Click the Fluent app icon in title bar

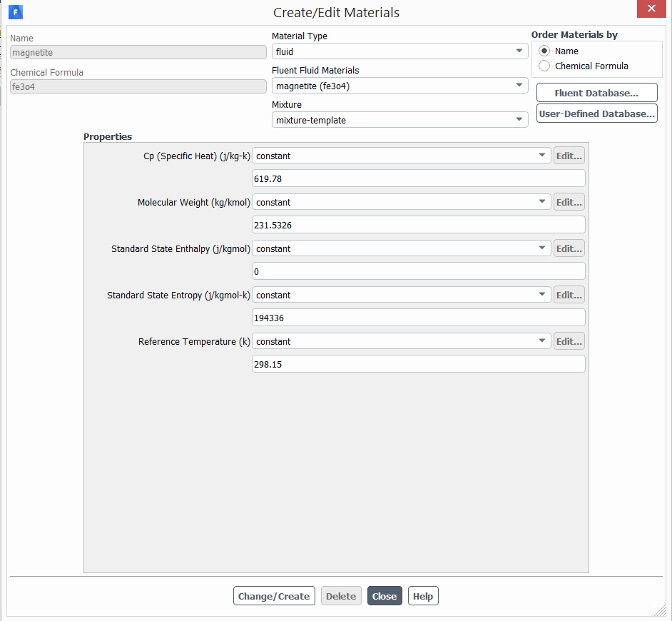(x=16, y=12)
